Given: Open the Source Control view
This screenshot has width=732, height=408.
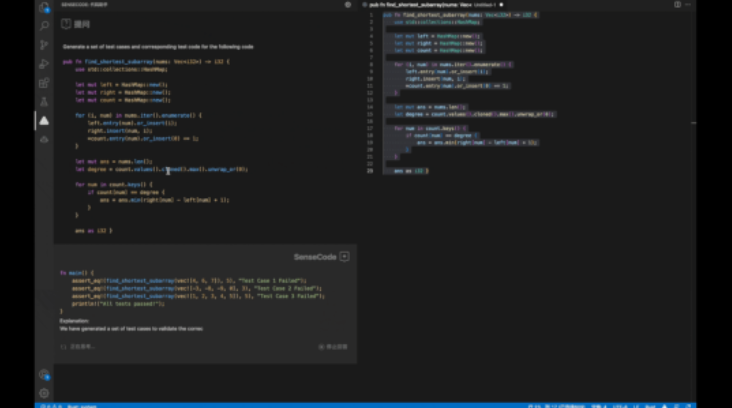Looking at the screenshot, I should pos(43,46).
